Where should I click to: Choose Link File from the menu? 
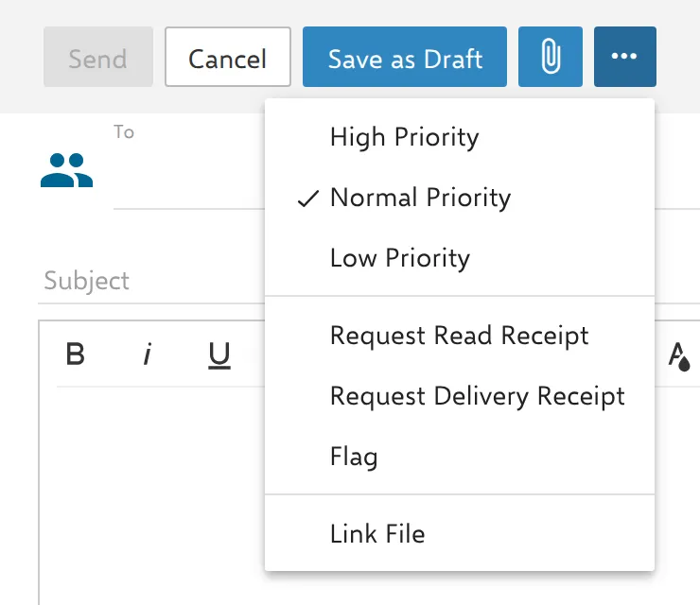click(x=460, y=534)
